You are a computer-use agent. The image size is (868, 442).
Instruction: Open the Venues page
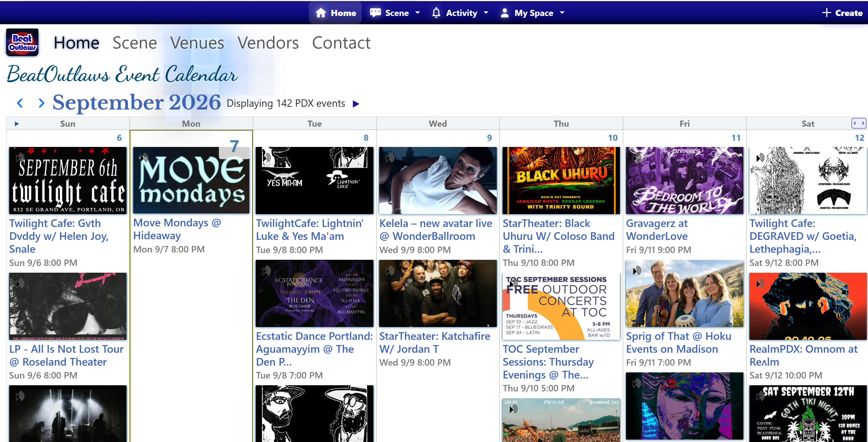pos(197,43)
